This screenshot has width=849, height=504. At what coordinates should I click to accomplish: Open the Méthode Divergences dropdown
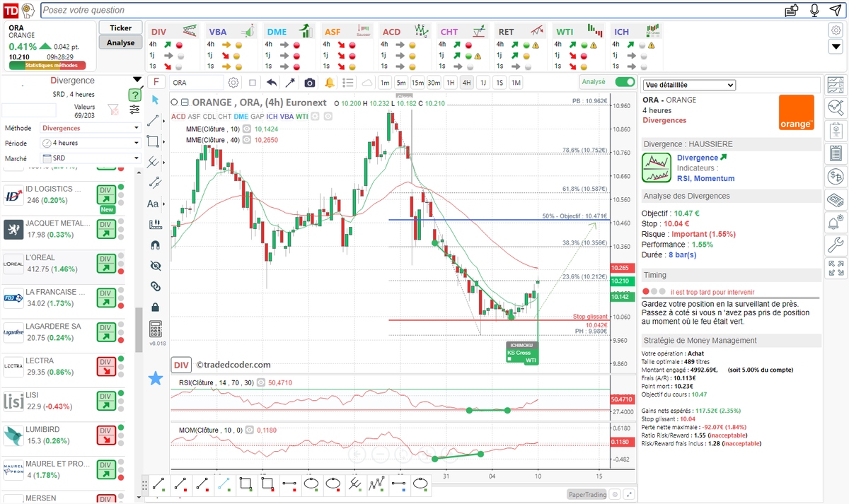click(91, 128)
